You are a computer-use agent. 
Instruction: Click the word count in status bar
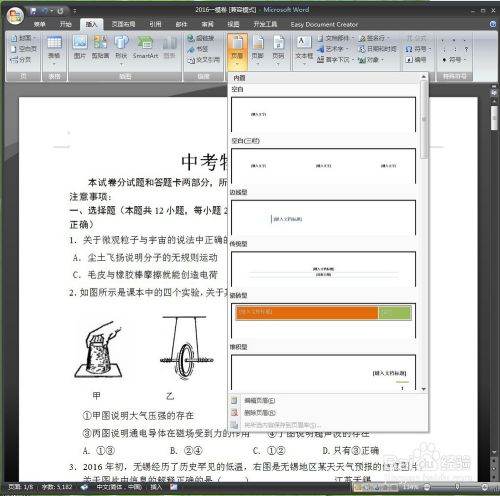[57, 487]
